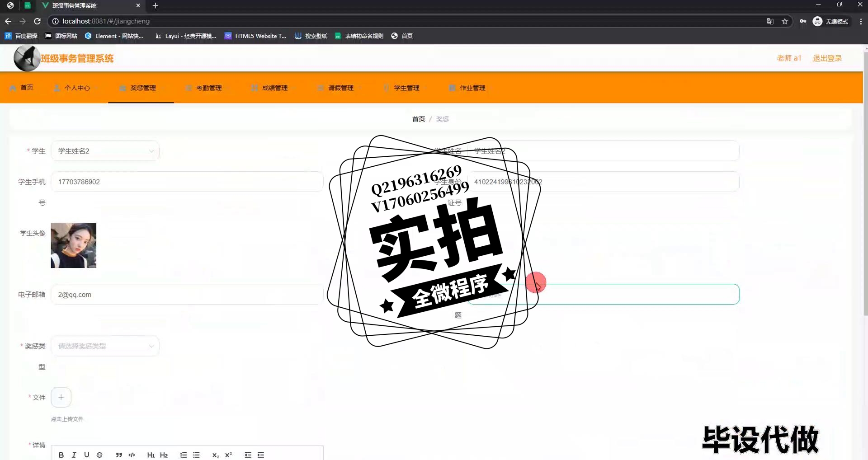Apply Heading 1 style in the 详情 editor
This screenshot has height=460, width=868.
(151, 455)
